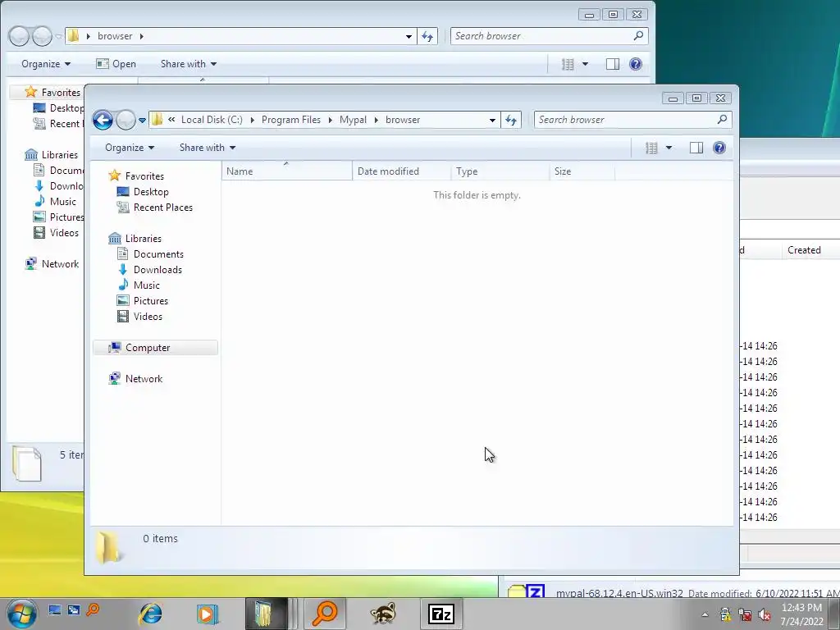Click the browser breadcrumb in back window
This screenshot has width=840, height=630.
pyautogui.click(x=115, y=36)
